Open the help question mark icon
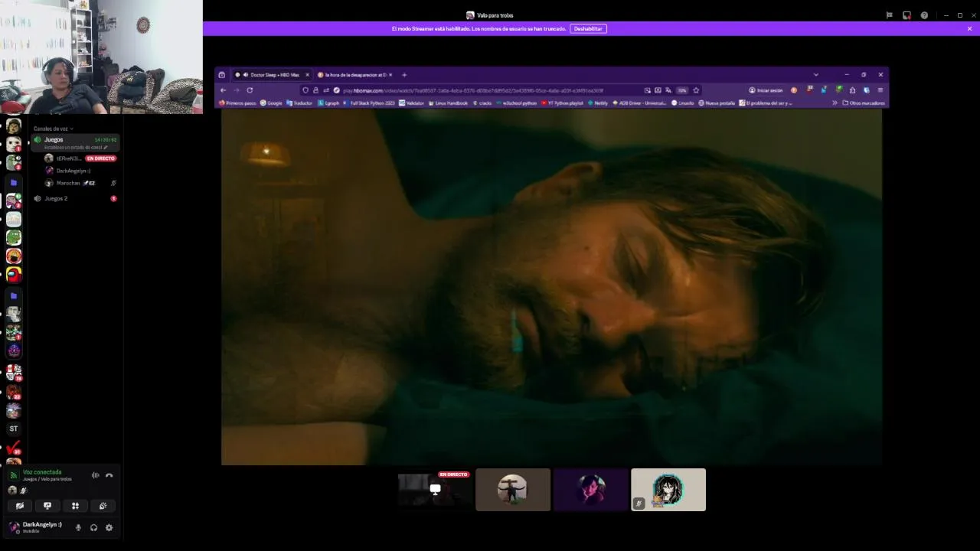 [x=924, y=15]
